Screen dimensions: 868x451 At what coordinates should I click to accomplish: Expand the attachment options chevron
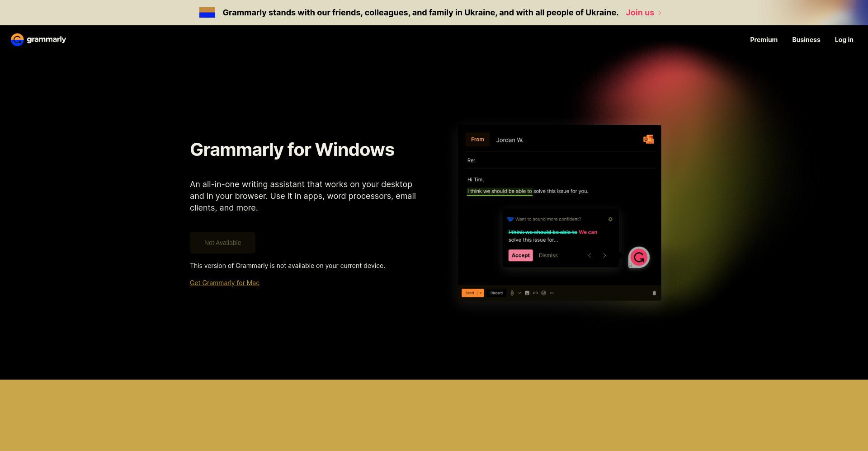(519, 293)
